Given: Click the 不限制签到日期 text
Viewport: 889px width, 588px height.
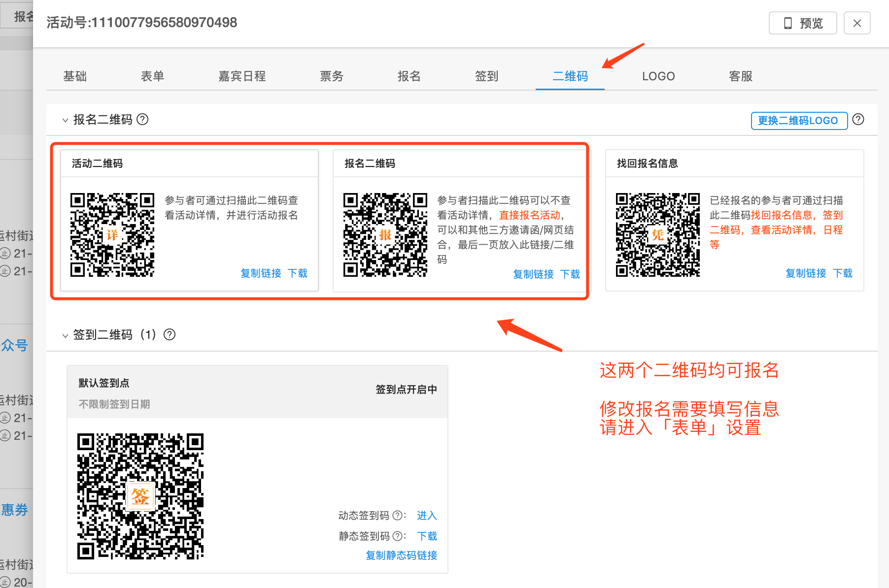Looking at the screenshot, I should pos(114,404).
